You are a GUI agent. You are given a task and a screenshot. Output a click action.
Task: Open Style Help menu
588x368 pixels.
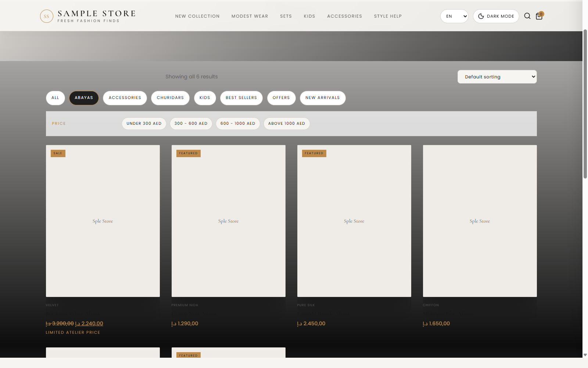pyautogui.click(x=388, y=16)
